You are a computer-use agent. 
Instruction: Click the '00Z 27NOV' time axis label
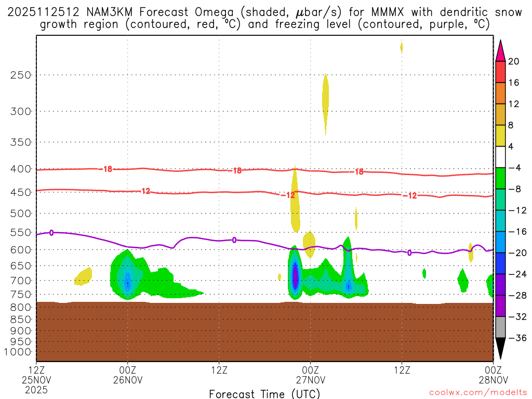tap(311, 375)
